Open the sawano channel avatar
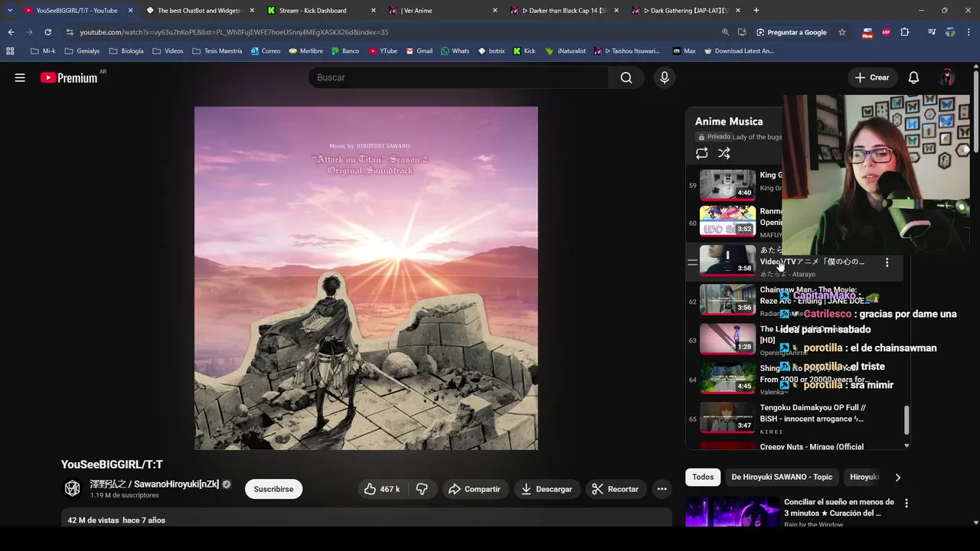Image resolution: width=980 pixels, height=551 pixels. (72, 488)
